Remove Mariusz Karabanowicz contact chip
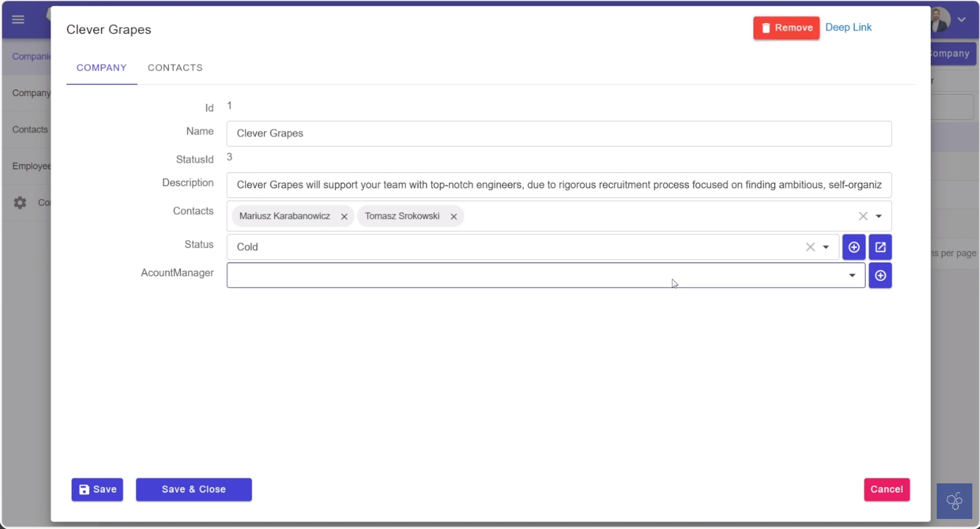Image resolution: width=980 pixels, height=529 pixels. 344,216
